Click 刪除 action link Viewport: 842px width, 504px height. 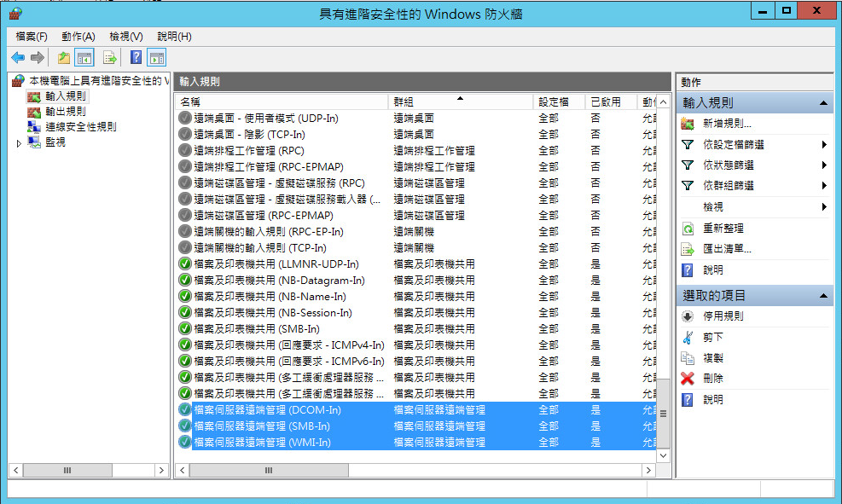713,379
